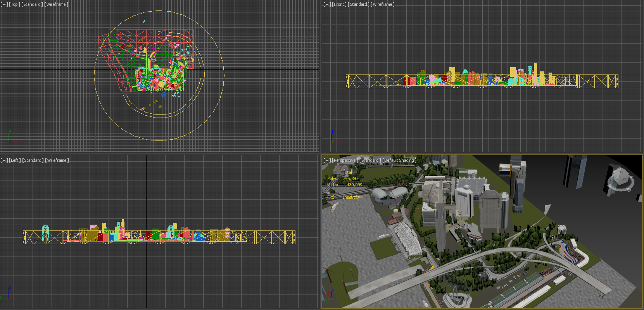Viewport: 644px width, 310px height.
Task: Click [Standard] label in the Left viewport
Action: 33,160
